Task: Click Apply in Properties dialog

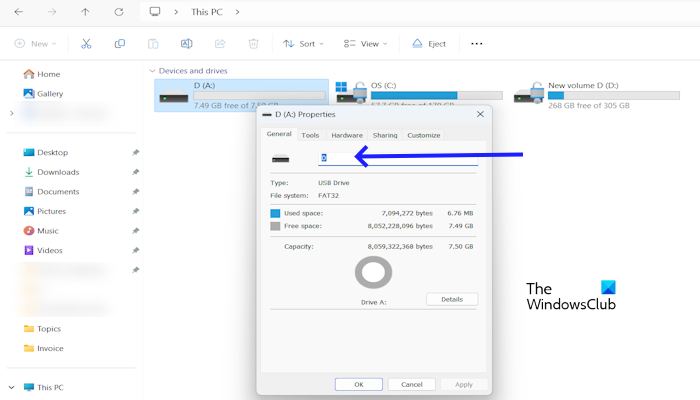Action: click(464, 384)
